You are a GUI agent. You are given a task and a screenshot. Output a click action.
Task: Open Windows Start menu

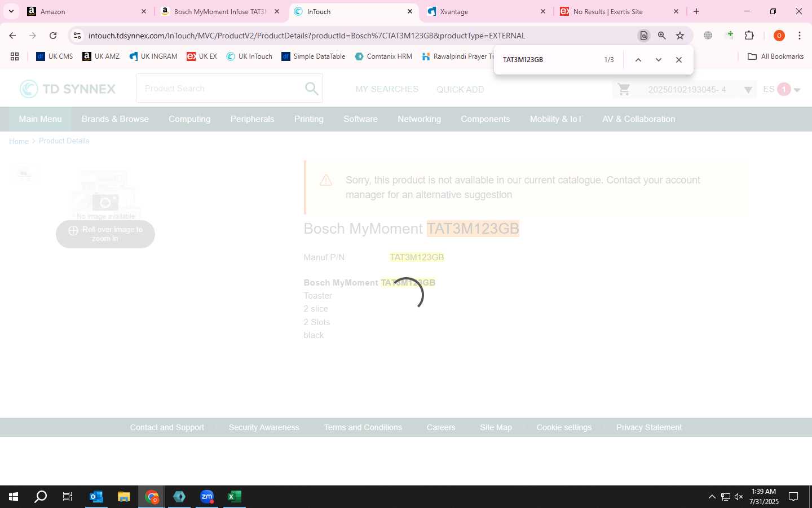click(x=14, y=497)
